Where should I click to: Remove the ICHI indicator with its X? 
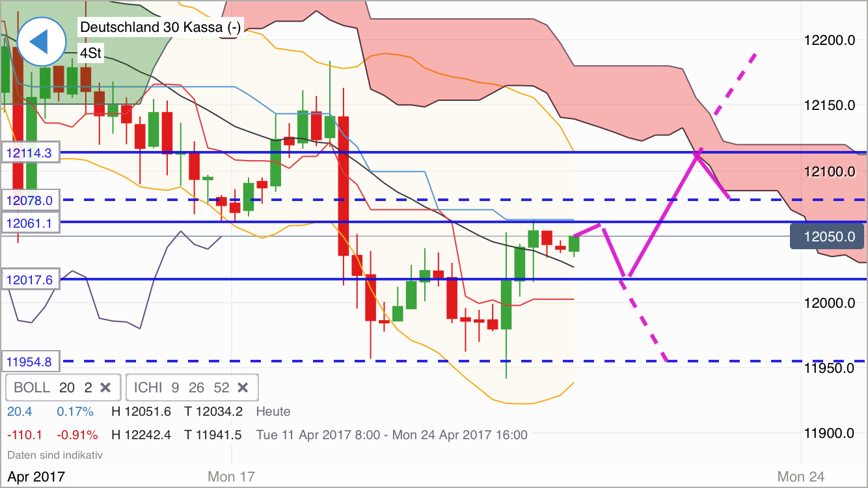243,387
